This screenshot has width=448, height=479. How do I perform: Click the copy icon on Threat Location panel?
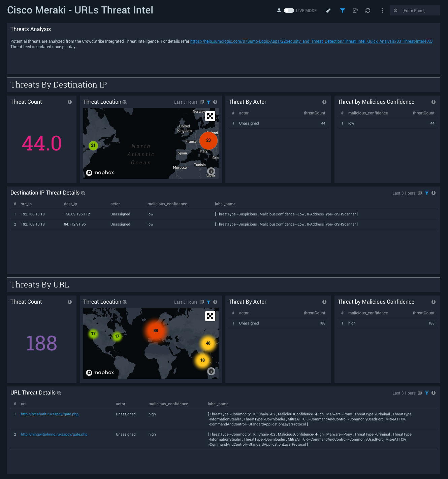point(202,102)
